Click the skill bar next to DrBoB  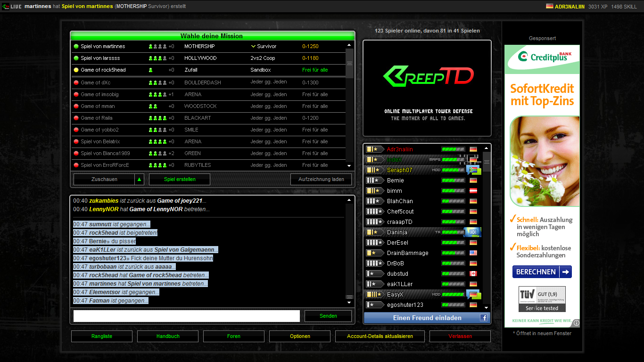pos(453,263)
